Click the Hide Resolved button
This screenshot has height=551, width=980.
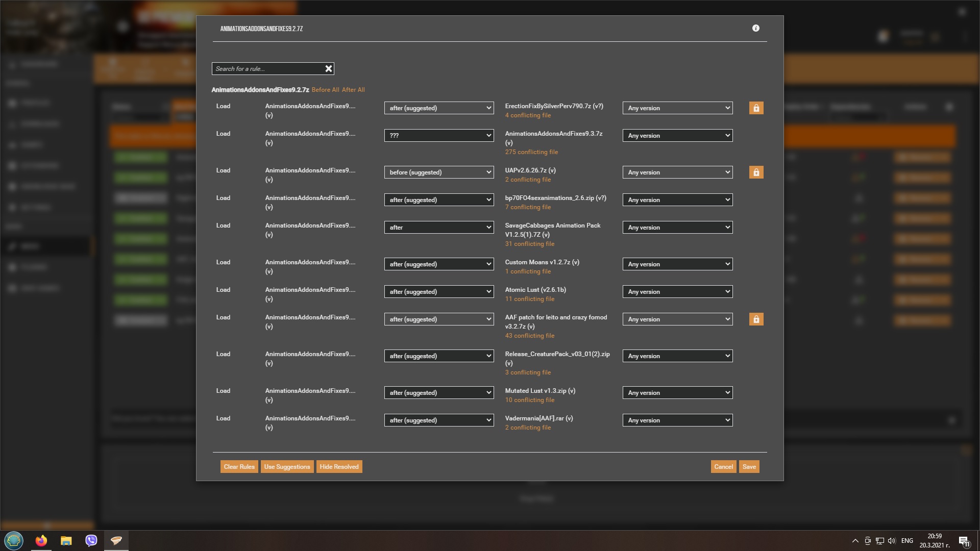(339, 467)
